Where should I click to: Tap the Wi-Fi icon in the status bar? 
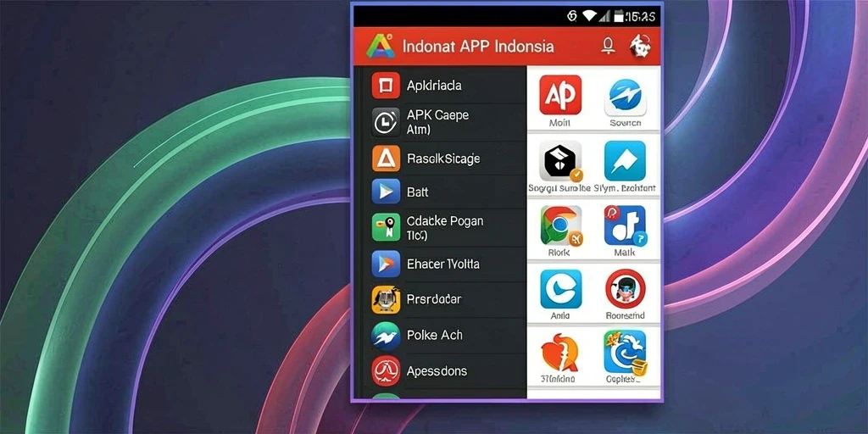click(589, 16)
